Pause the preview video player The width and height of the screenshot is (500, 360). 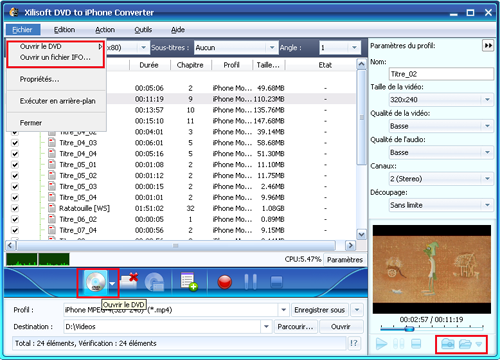click(x=399, y=344)
